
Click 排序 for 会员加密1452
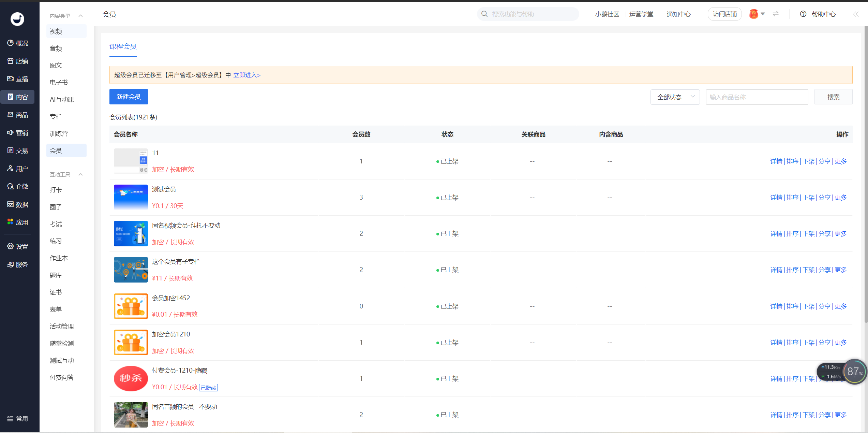tap(792, 306)
